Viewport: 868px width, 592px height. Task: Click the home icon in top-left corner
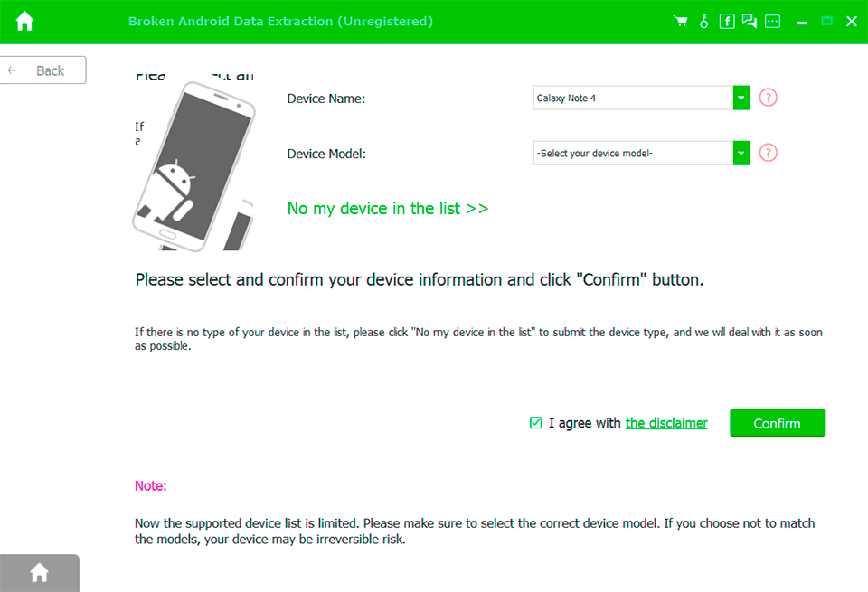click(x=24, y=20)
